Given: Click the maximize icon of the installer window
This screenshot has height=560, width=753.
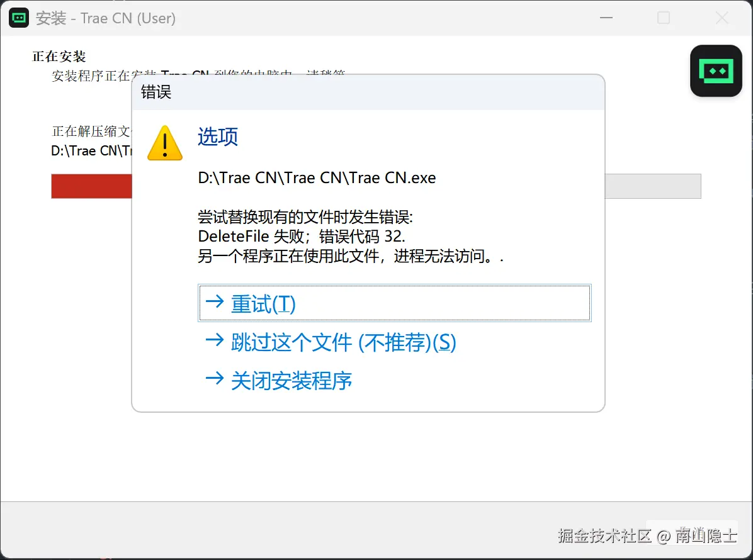Looking at the screenshot, I should [664, 18].
